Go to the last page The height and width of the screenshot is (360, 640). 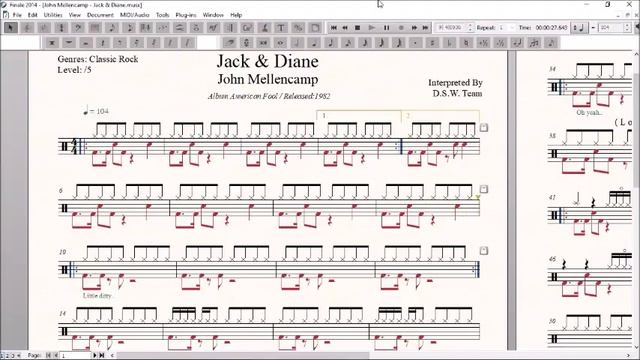point(102,356)
